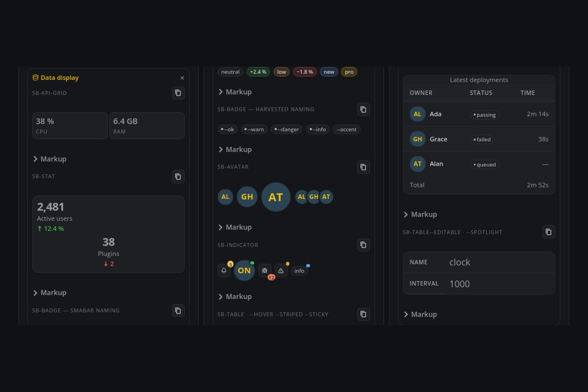Expand Markup below the editable table
Viewport: 588px width, 392px height.
click(x=420, y=314)
